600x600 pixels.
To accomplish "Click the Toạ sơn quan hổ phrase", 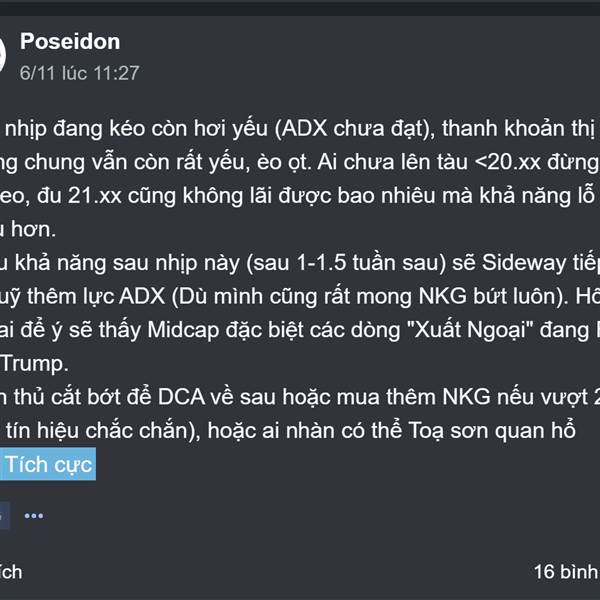I will click(492, 430).
